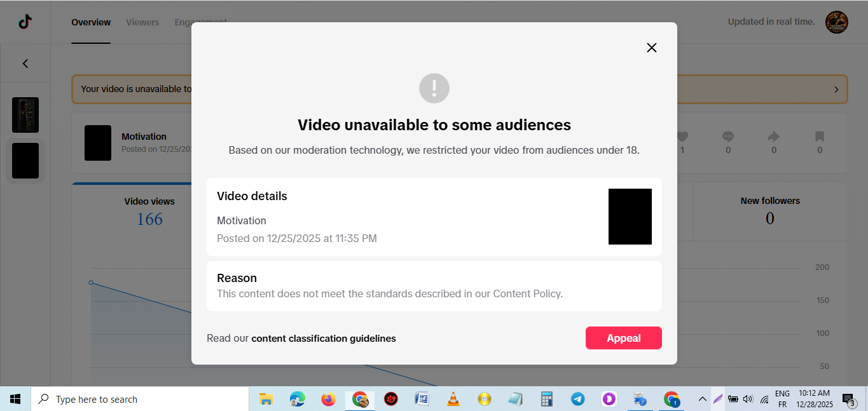This screenshot has height=411, width=868.
Task: Open VLC media player from taskbar
Action: coord(453,399)
